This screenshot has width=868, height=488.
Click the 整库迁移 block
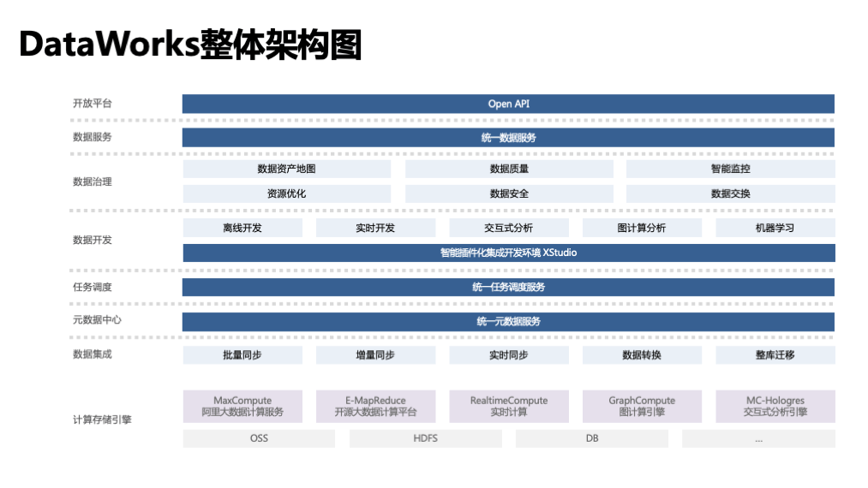775,355
